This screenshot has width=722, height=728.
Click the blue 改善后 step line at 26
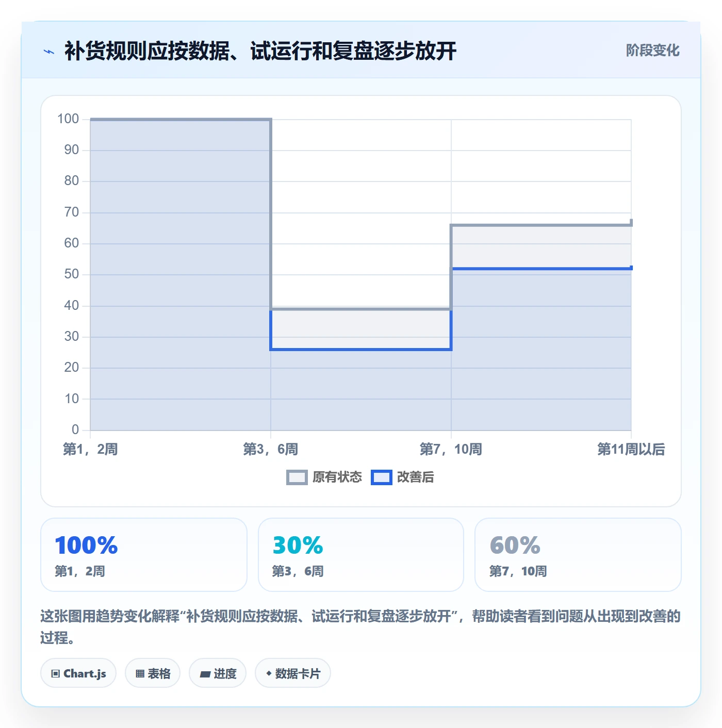point(361,350)
